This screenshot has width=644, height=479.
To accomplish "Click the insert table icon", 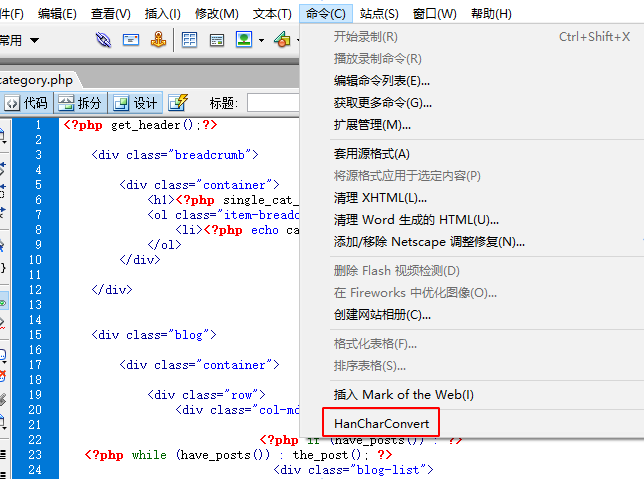I will pos(189,40).
